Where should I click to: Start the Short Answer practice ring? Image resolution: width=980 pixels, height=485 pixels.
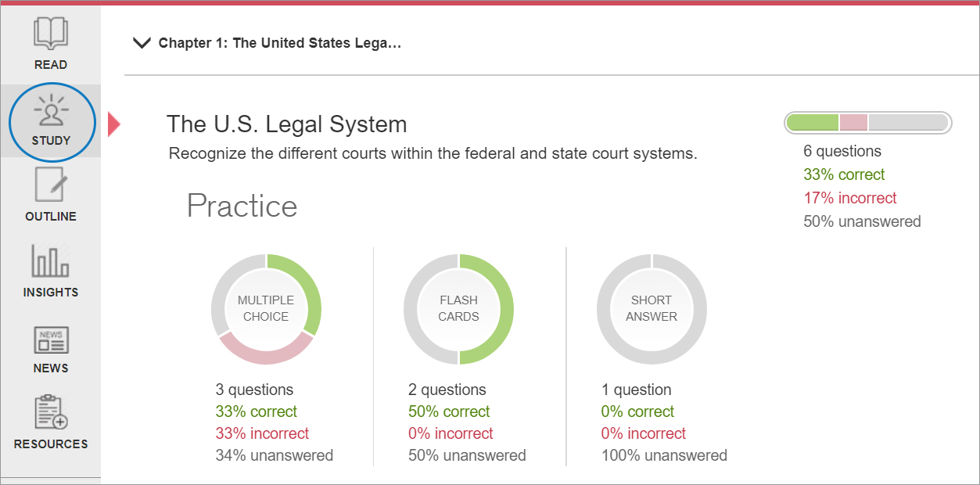652,309
